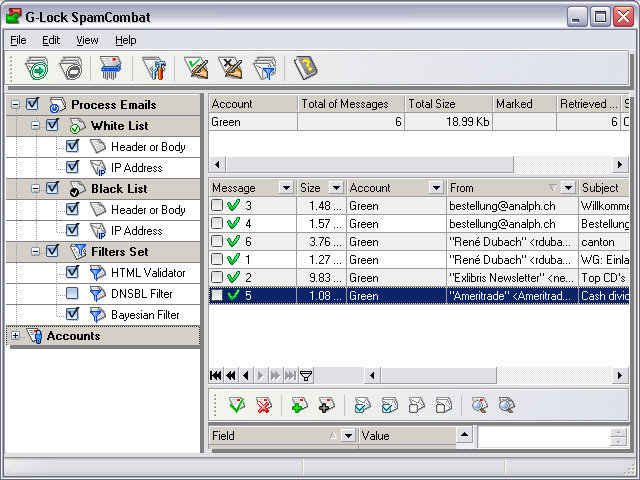Click the first checked-envelope select icon

pyautogui.click(x=362, y=405)
